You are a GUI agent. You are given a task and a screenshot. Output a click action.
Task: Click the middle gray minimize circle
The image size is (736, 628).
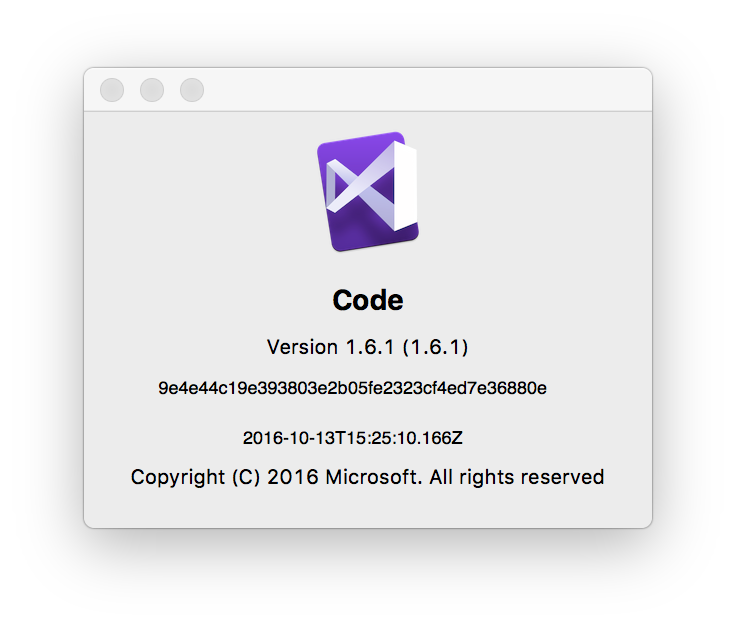(x=152, y=90)
